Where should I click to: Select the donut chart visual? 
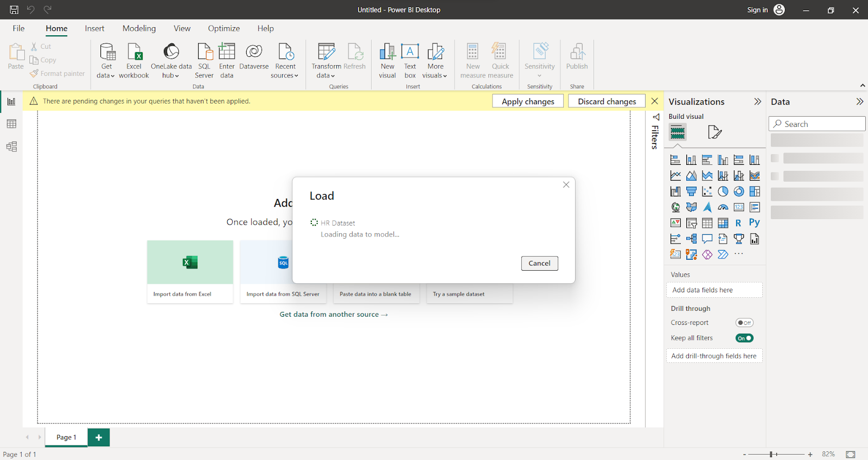pos(739,191)
